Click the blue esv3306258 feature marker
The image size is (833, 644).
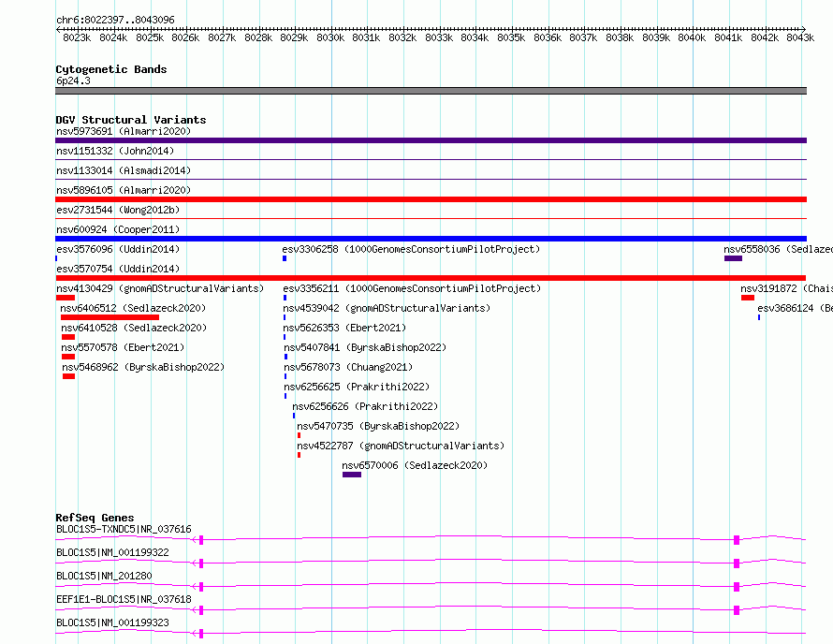tap(285, 258)
